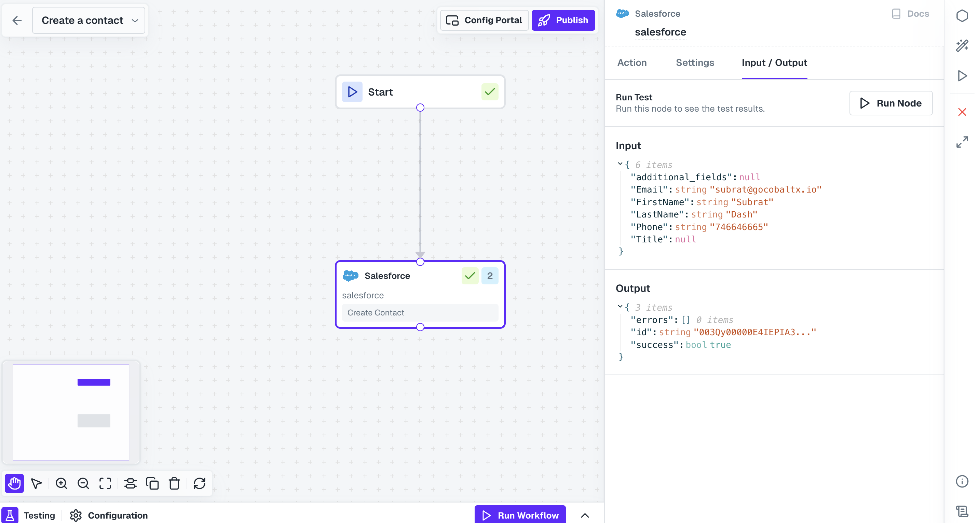Collapse the Input JSON tree

(621, 164)
